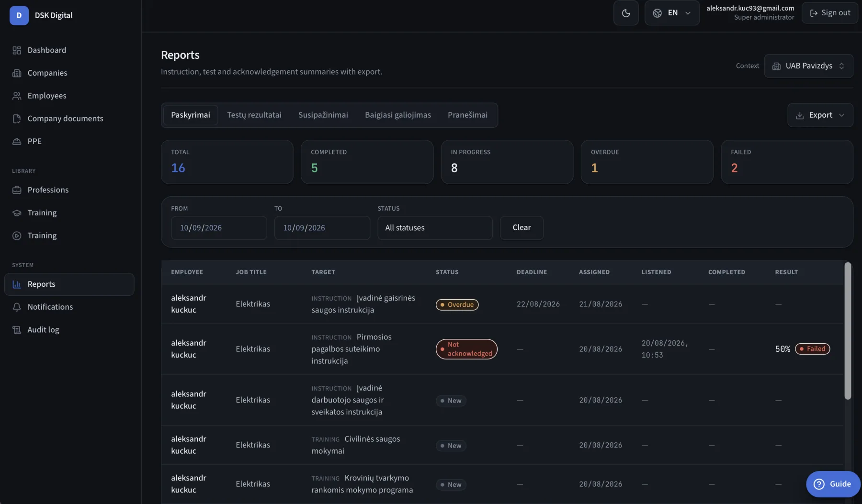The width and height of the screenshot is (862, 504).
Task: Click the graduation cap Training icon
Action: pyautogui.click(x=17, y=213)
